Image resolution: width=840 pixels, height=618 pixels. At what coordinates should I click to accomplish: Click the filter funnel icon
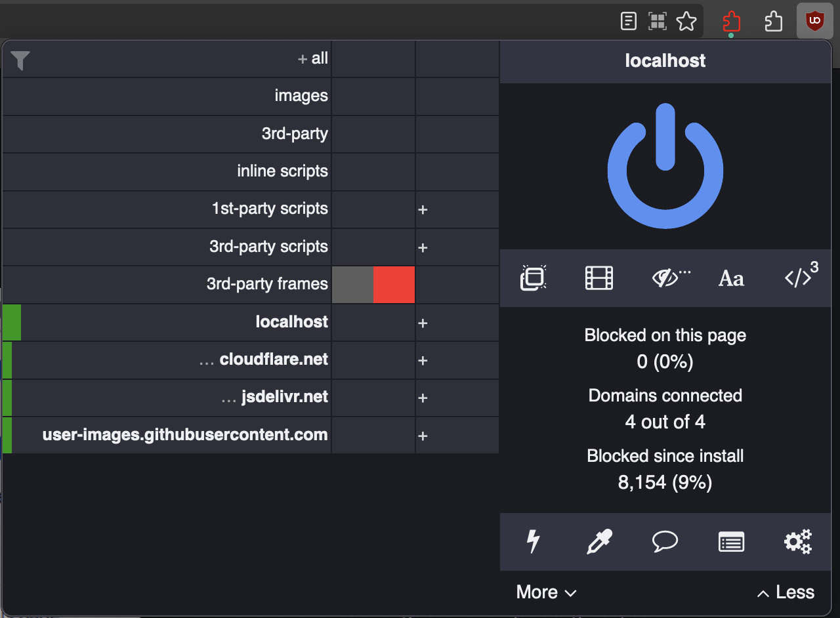click(20, 60)
